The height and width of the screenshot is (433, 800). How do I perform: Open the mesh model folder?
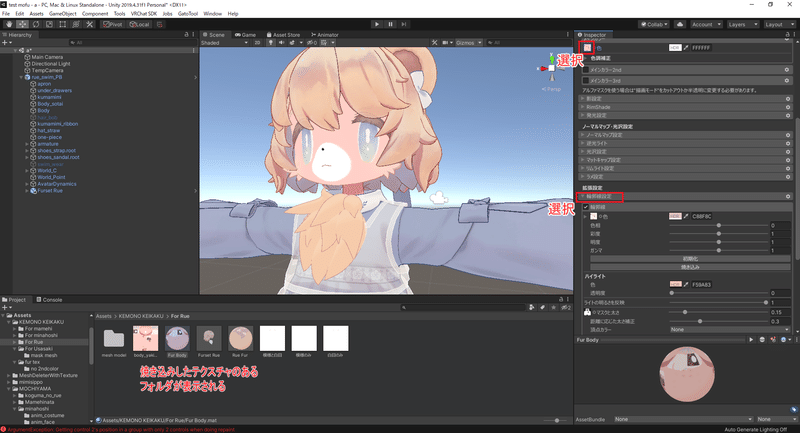click(114, 341)
